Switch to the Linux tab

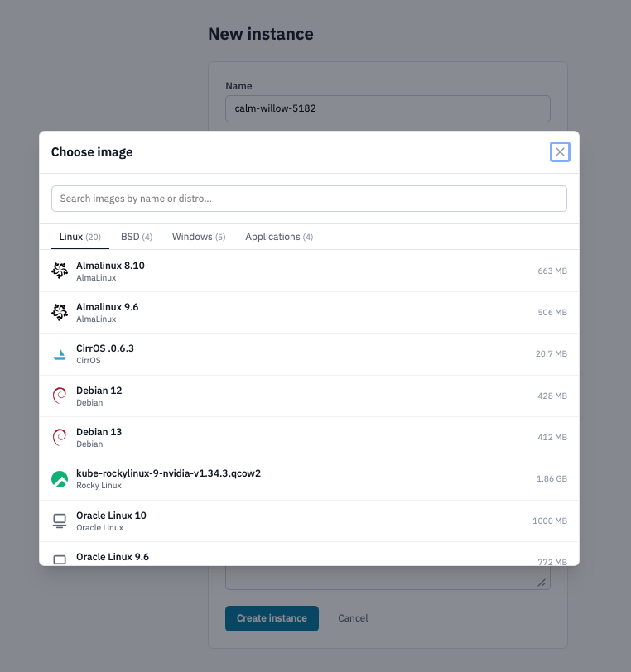click(79, 237)
